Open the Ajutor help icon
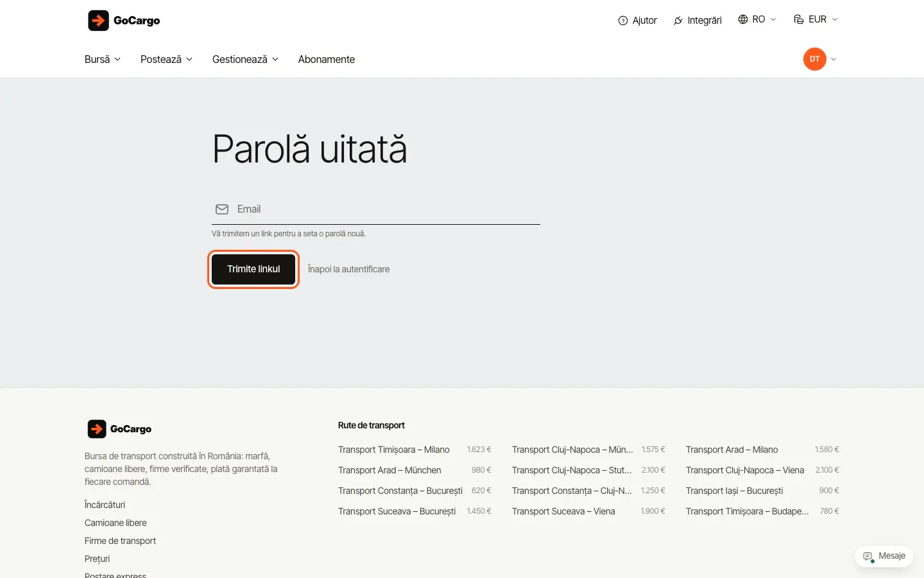 coord(622,21)
